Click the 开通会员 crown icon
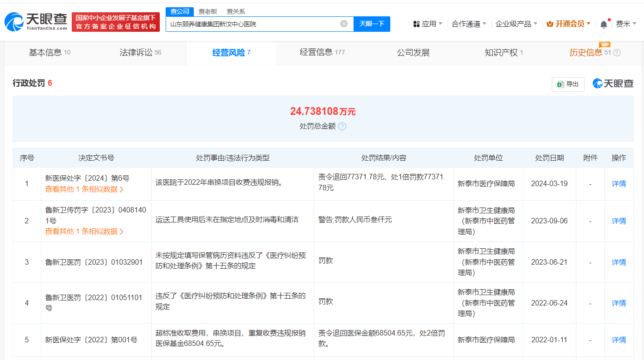Image resolution: width=644 pixels, height=360 pixels. coord(550,24)
